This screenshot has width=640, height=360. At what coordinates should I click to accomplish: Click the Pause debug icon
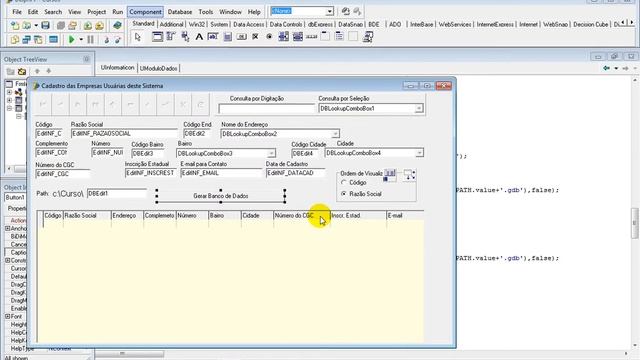tap(90, 40)
